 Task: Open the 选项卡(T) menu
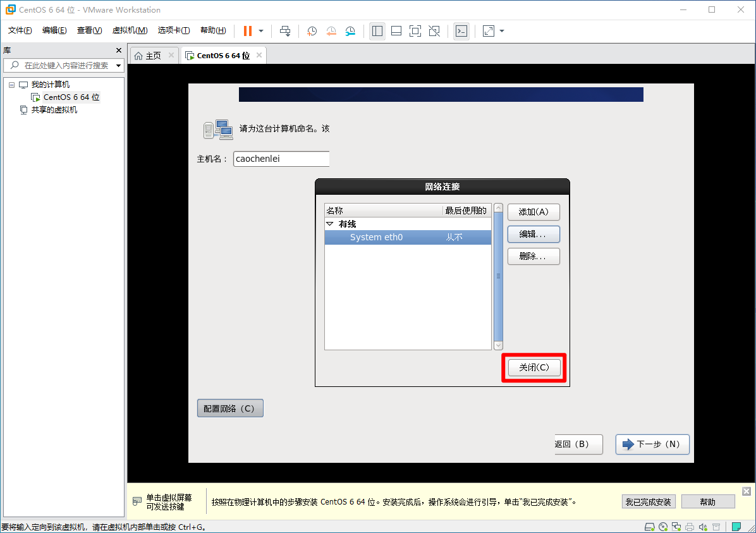(x=174, y=30)
